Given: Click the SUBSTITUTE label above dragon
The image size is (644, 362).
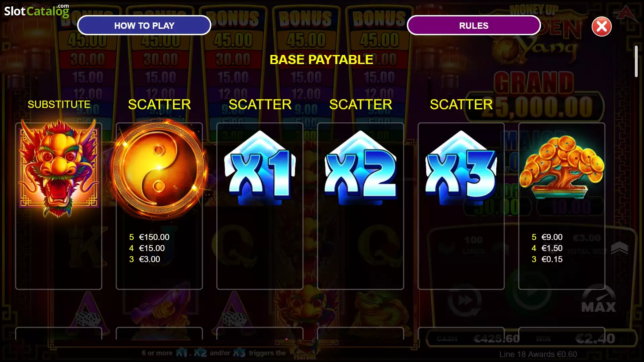Looking at the screenshot, I should (59, 104).
